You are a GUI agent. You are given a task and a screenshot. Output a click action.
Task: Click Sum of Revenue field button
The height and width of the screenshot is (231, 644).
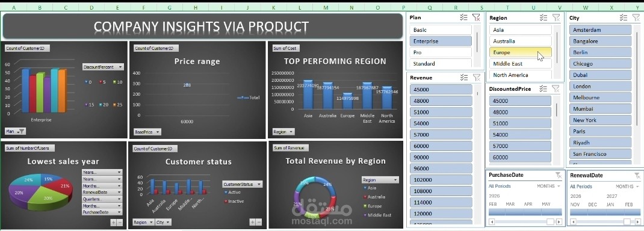tap(290, 148)
